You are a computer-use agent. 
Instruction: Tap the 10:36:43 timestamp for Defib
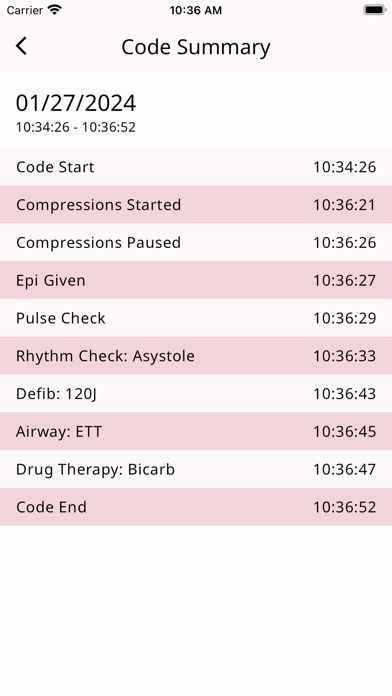tap(344, 394)
